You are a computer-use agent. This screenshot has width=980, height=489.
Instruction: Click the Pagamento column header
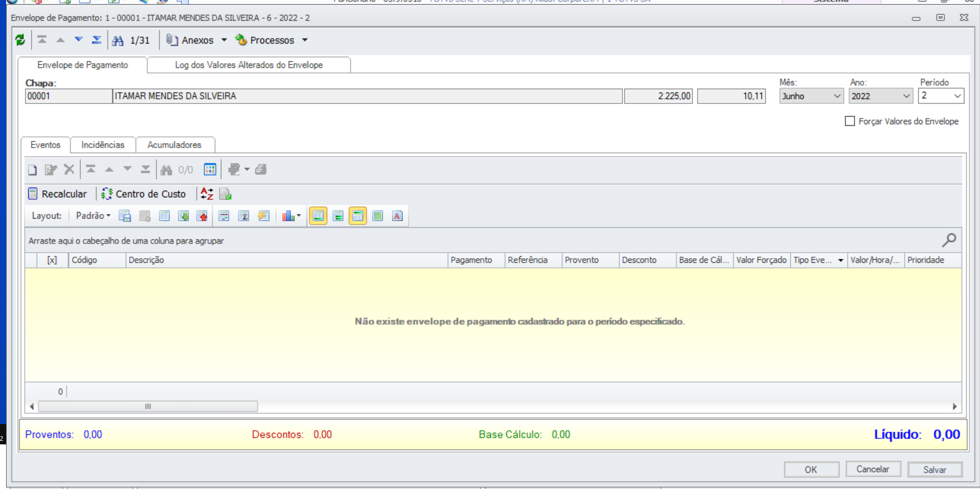[x=476, y=260]
